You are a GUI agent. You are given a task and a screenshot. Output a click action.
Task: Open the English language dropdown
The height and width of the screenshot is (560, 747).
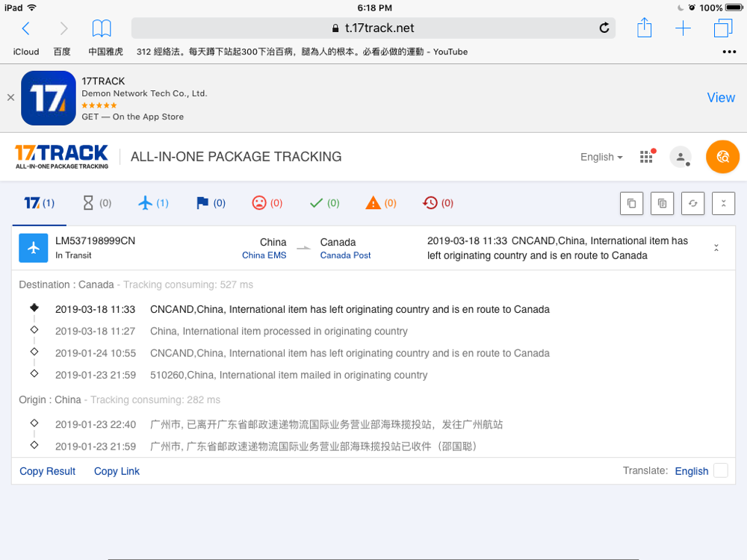(601, 157)
